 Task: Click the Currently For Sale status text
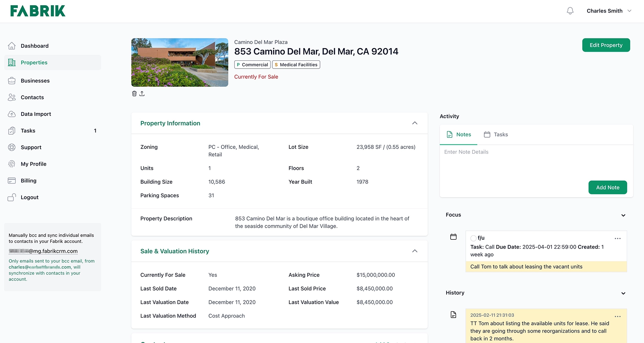(256, 77)
